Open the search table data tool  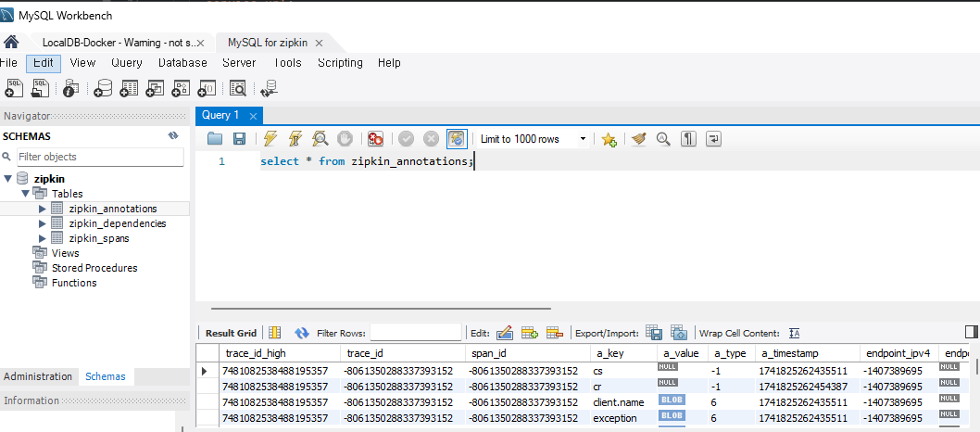click(x=237, y=89)
